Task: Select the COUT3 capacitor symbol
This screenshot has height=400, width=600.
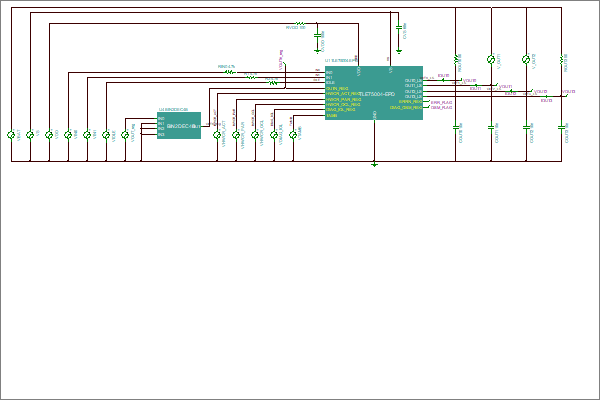Action: point(561,127)
